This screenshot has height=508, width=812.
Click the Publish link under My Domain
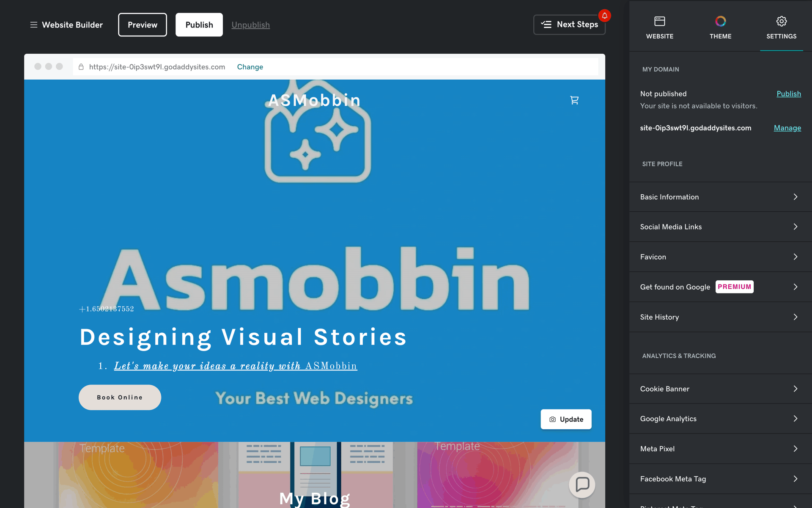tap(789, 94)
